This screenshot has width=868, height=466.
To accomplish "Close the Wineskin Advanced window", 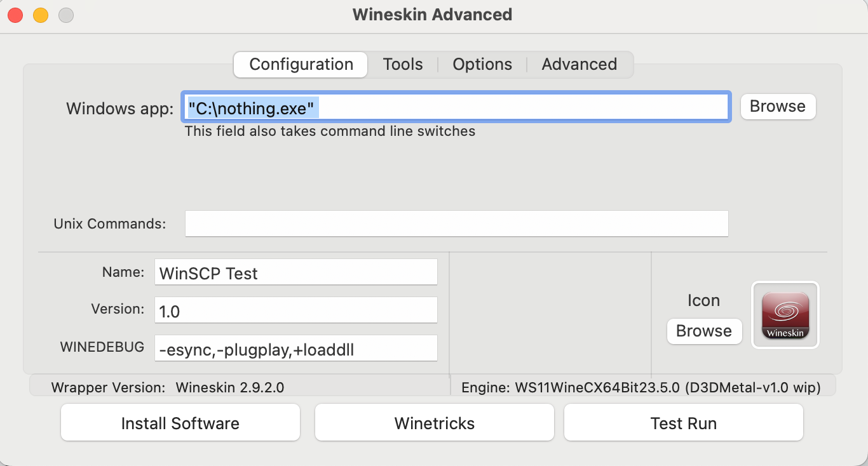I will 15,15.
